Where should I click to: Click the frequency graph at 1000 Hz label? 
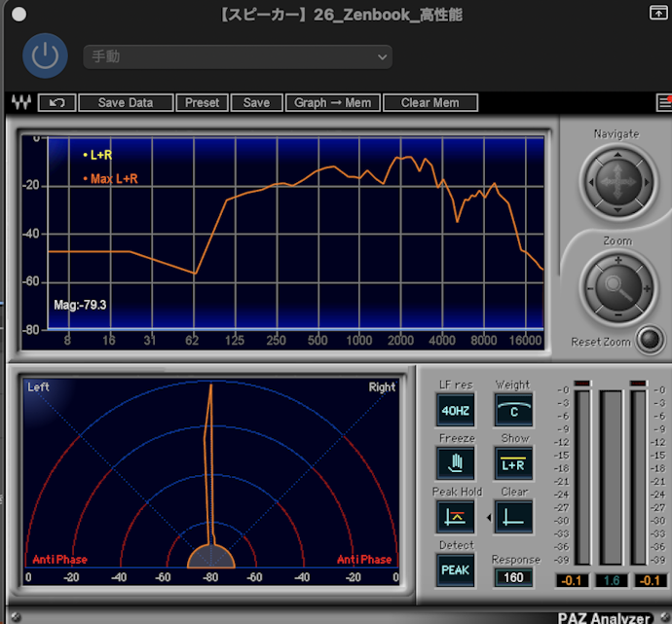[359, 341]
